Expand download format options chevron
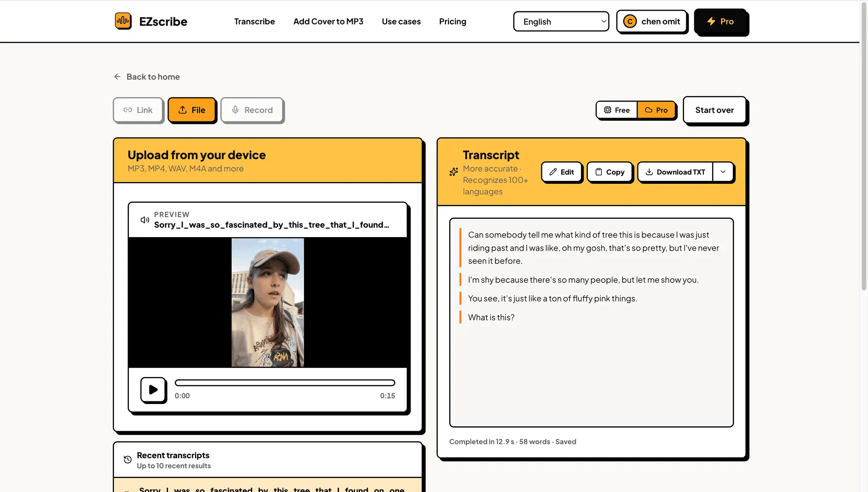The height and width of the screenshot is (492, 868). point(723,172)
